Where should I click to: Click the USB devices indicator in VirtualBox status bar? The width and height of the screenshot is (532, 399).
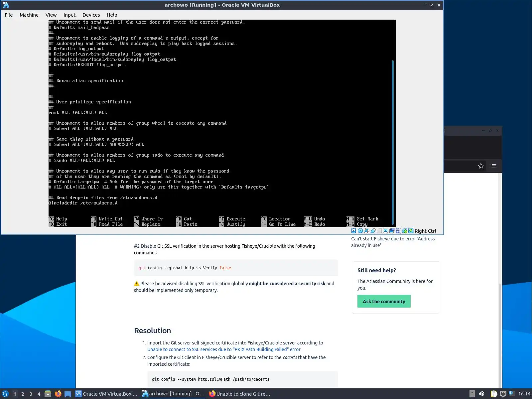coord(373,231)
